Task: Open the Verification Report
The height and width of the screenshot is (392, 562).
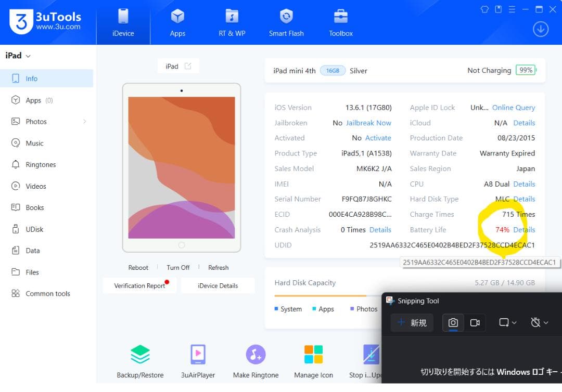Action: (x=139, y=285)
